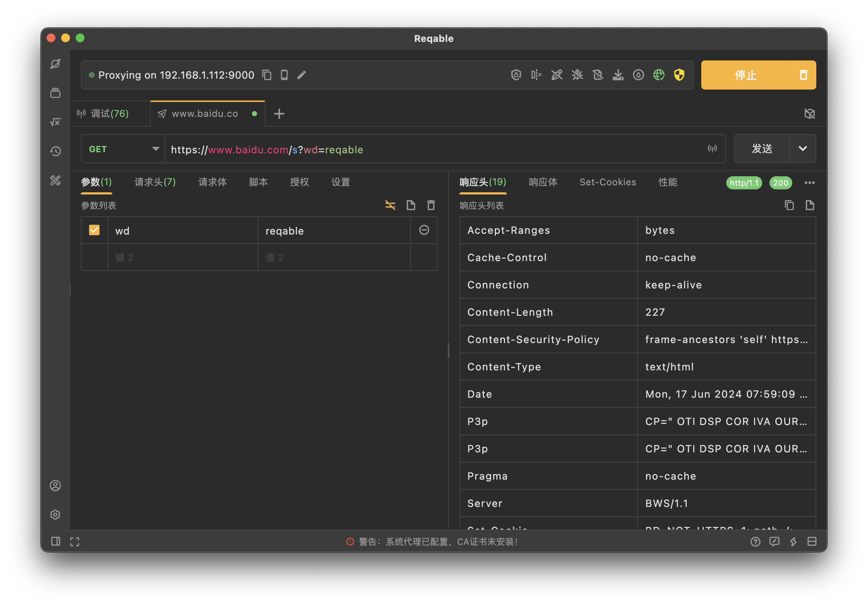Click the BWS/1.1 server value

(x=667, y=504)
